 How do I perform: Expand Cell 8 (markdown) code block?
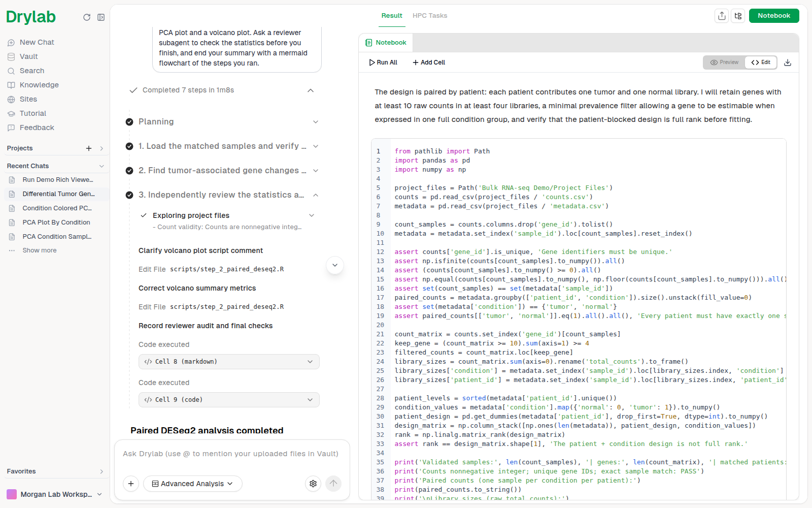[229, 362]
